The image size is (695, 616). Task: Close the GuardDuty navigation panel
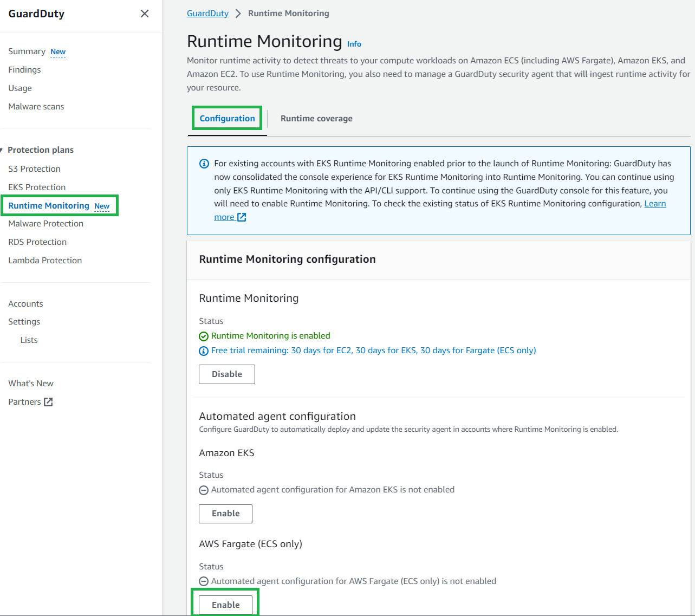tap(144, 13)
